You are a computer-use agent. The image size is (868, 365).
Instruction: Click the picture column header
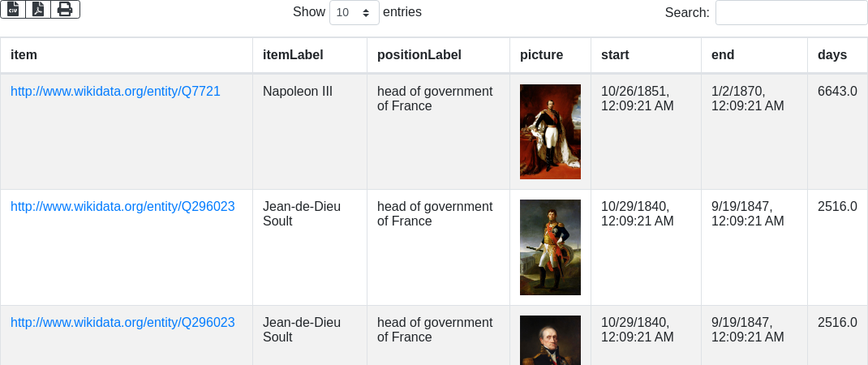tap(541, 55)
